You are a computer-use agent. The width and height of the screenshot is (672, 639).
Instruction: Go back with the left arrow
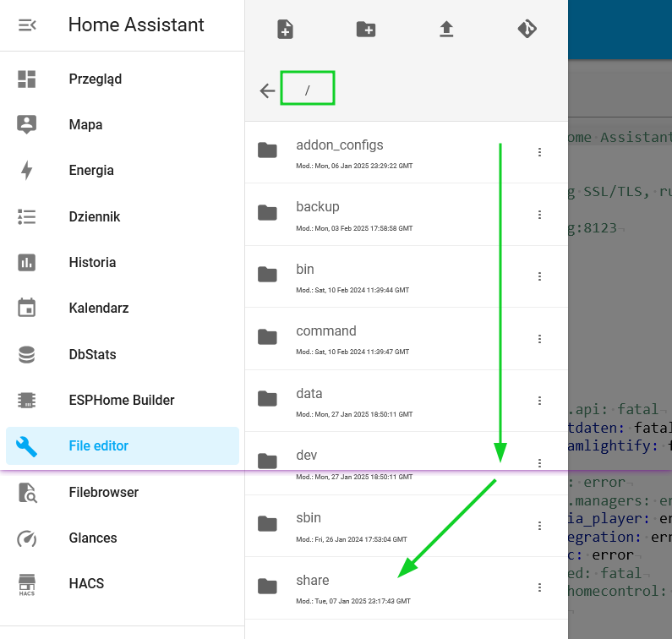click(x=267, y=90)
